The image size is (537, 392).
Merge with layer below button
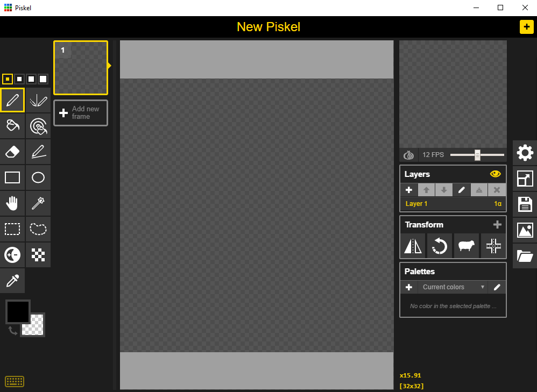[x=479, y=190]
